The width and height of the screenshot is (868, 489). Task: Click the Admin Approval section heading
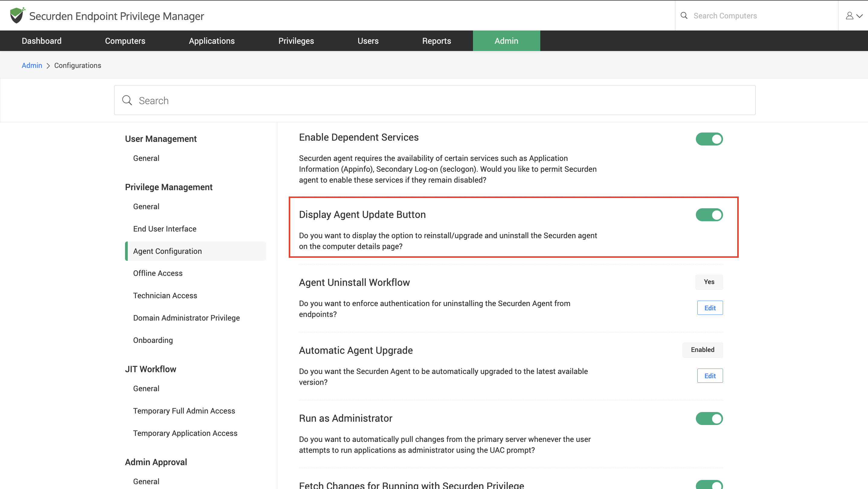pos(156,462)
